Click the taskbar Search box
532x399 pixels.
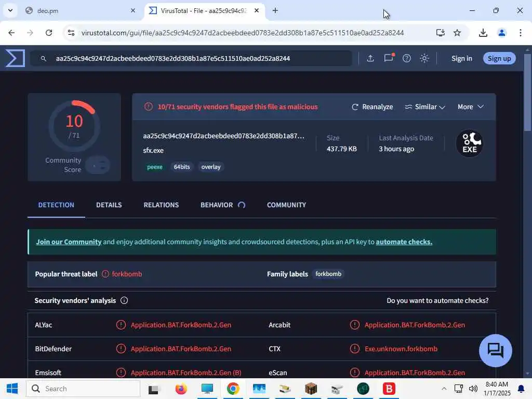[x=83, y=389]
